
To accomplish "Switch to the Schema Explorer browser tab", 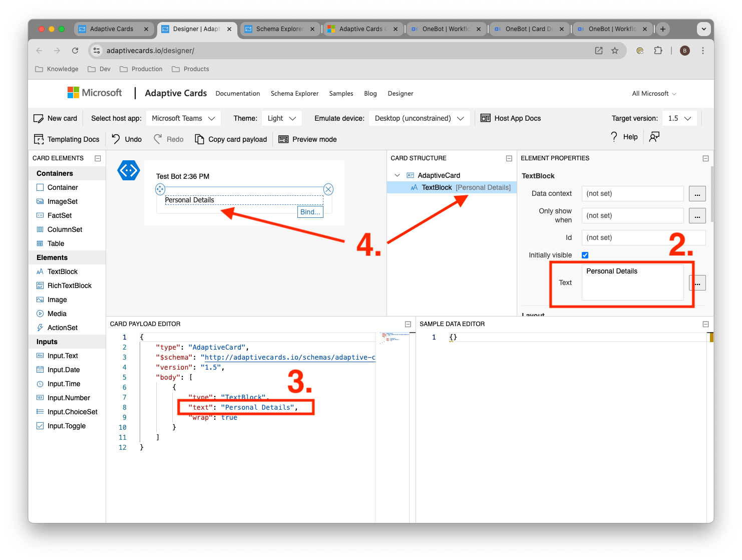I will 280,29.
